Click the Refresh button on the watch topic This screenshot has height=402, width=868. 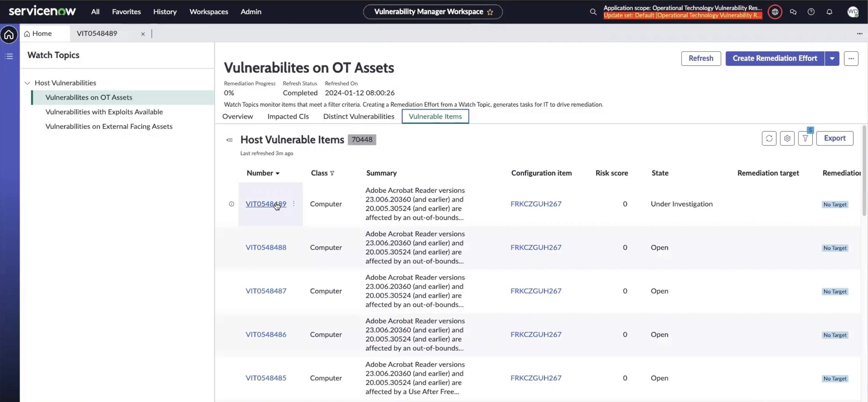(701, 58)
